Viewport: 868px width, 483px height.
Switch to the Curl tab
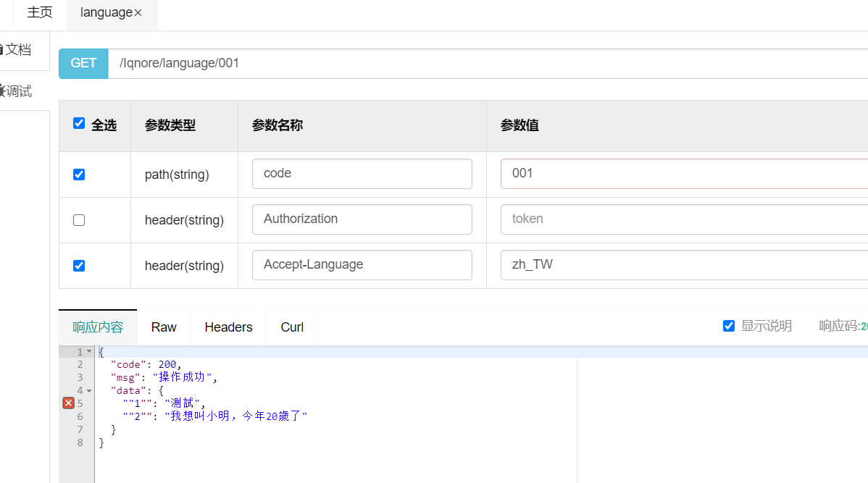tap(292, 327)
